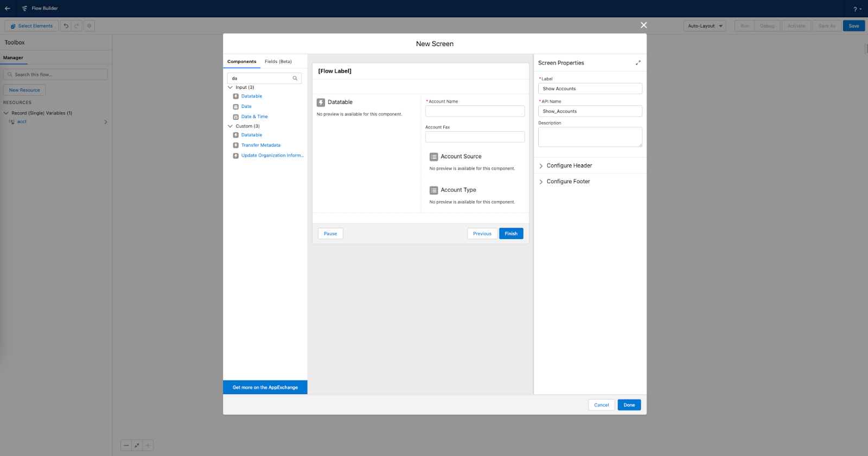Click the undo arrow icon
This screenshot has width=868, height=456.
coord(66,26)
